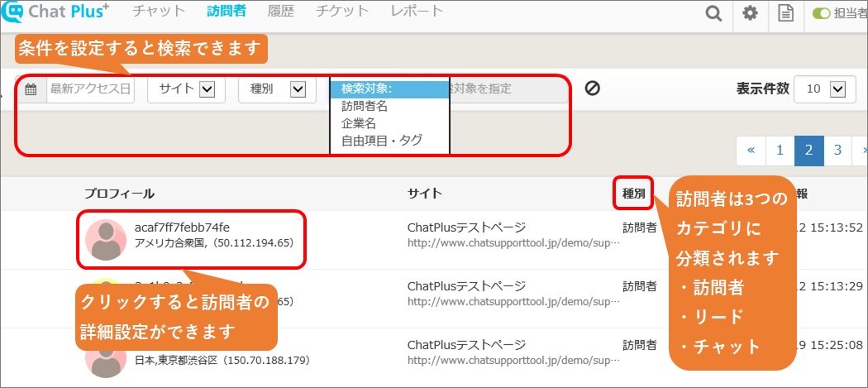Select 検索対象: in the open list

pos(389,89)
